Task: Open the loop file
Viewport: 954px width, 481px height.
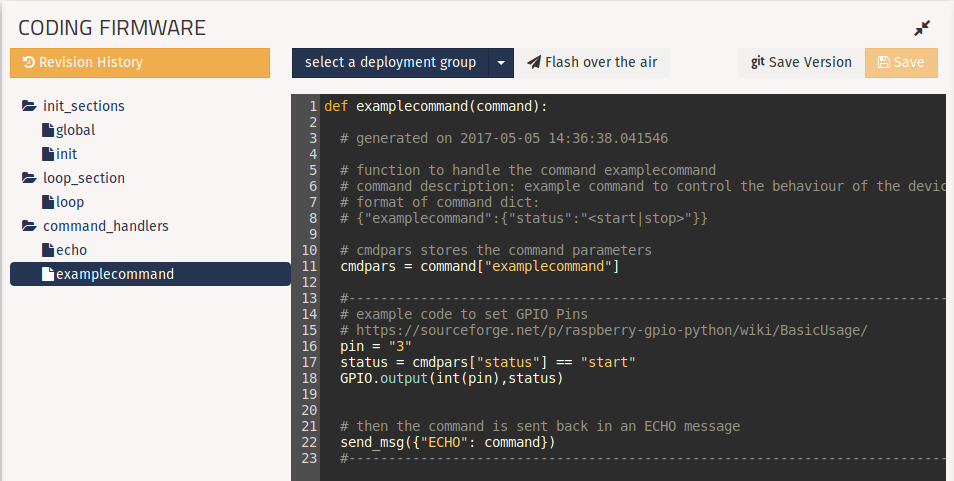Action: click(x=69, y=202)
